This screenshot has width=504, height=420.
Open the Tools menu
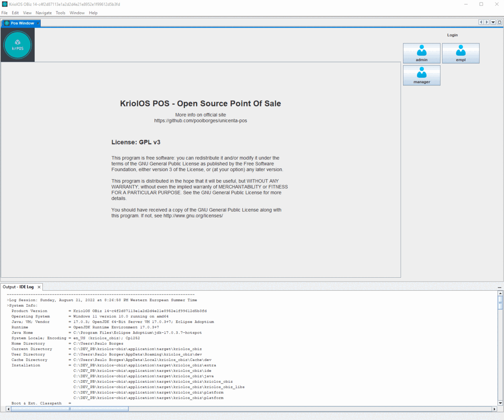60,13
